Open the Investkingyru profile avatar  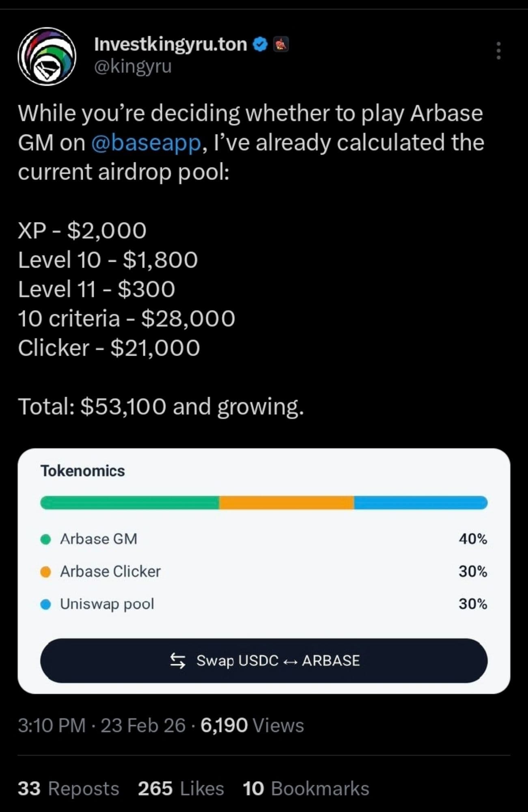(47, 56)
